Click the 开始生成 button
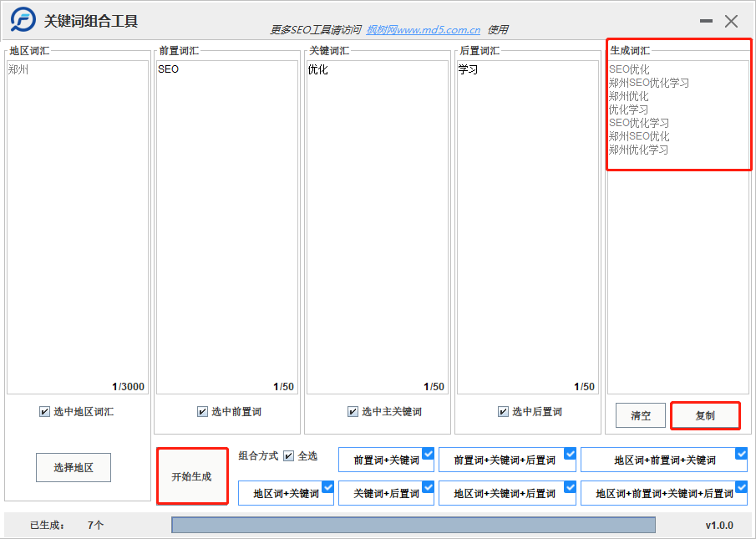The width and height of the screenshot is (756, 539). click(x=192, y=476)
